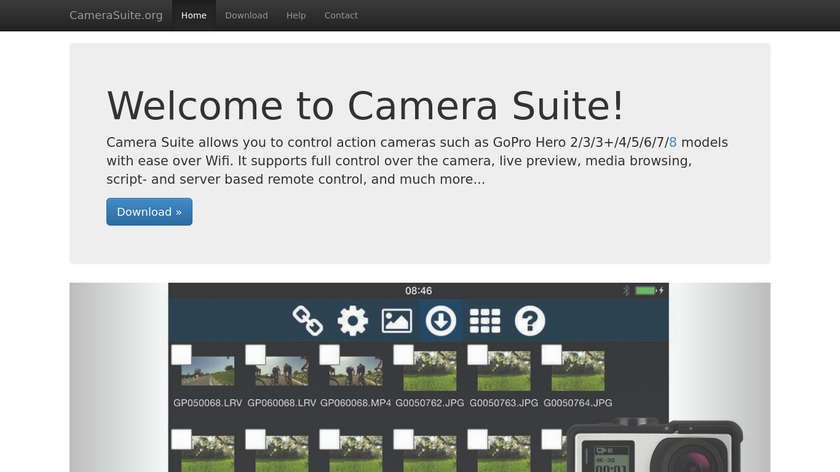Open the Contact navbar item
Viewport: 840px width, 472px height.
click(x=341, y=16)
